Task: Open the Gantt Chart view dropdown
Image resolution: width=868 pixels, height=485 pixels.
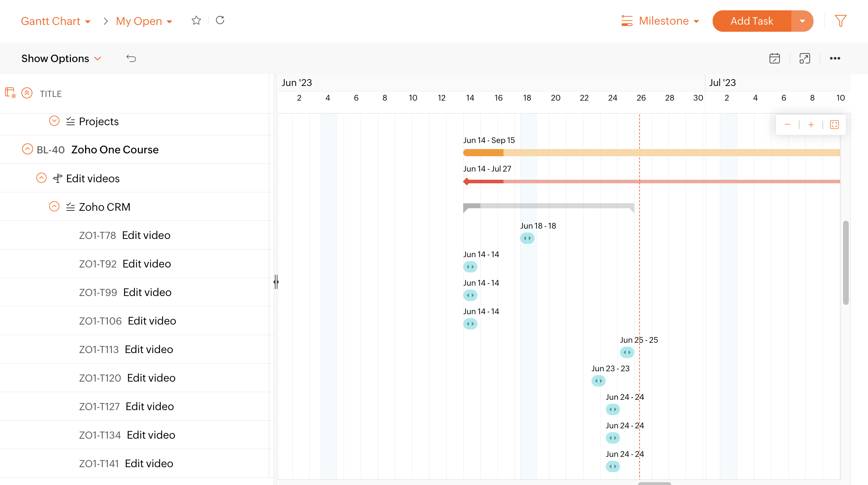Action: tap(56, 21)
